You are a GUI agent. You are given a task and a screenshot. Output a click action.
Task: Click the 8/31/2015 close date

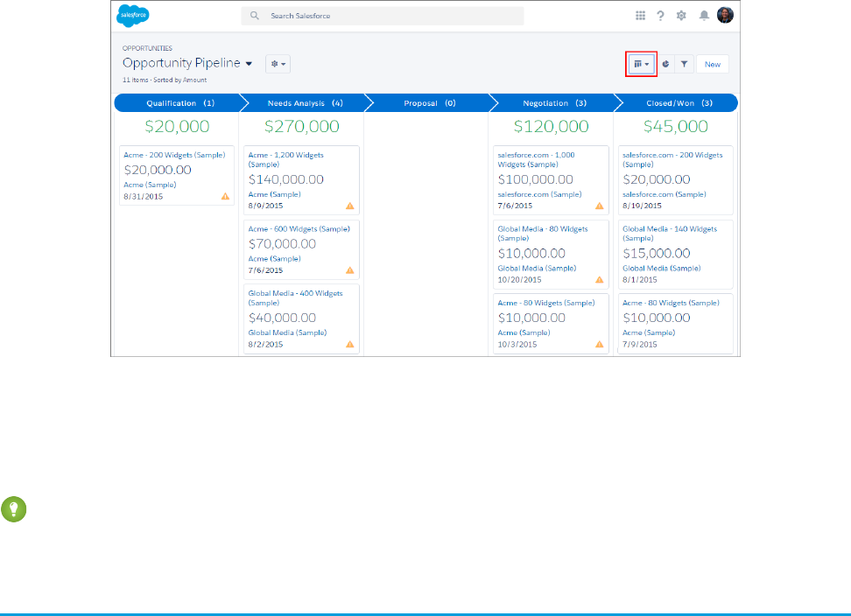tap(144, 196)
